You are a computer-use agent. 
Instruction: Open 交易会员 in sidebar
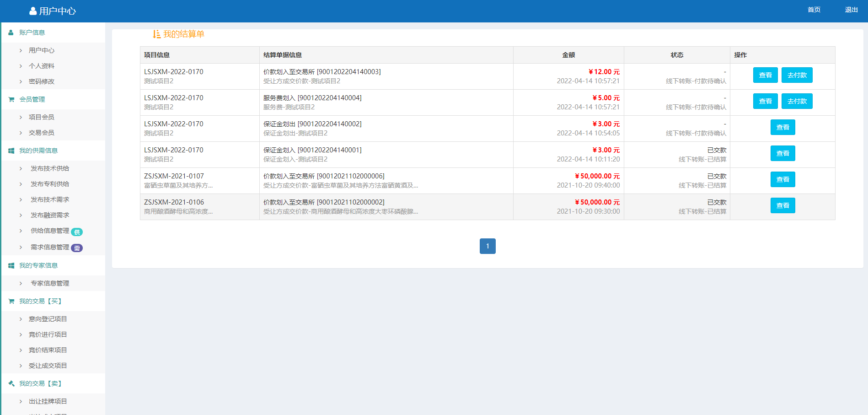click(x=42, y=133)
